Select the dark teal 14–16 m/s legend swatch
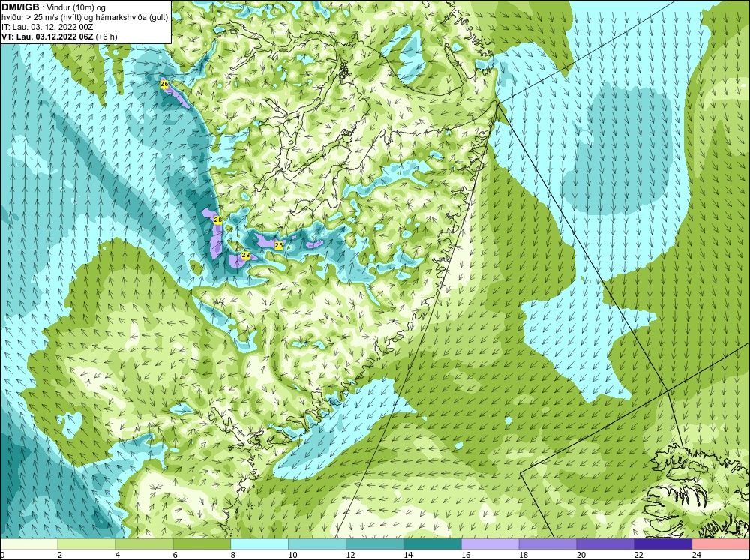 tap(433, 544)
